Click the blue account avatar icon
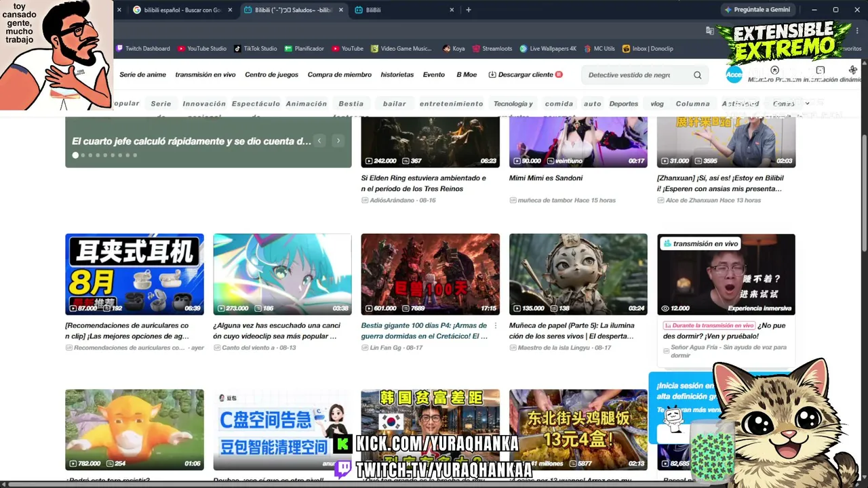This screenshot has height=488, width=868. (x=734, y=75)
